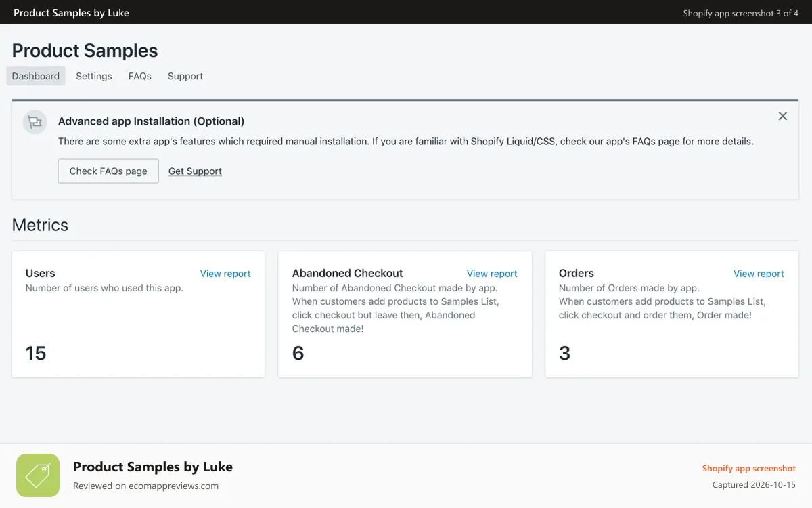
Task: Dismiss the Advanced app Installation banner
Action: [782, 116]
